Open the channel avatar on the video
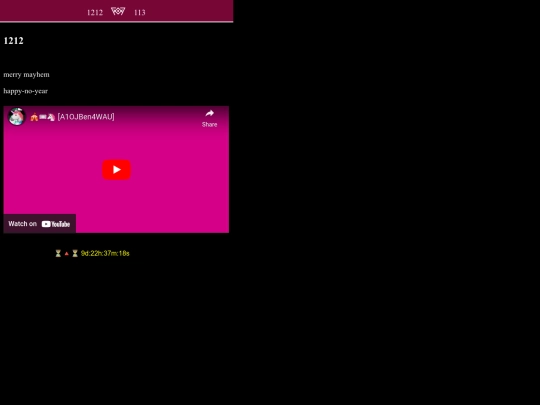The height and width of the screenshot is (405, 540). click(17, 117)
